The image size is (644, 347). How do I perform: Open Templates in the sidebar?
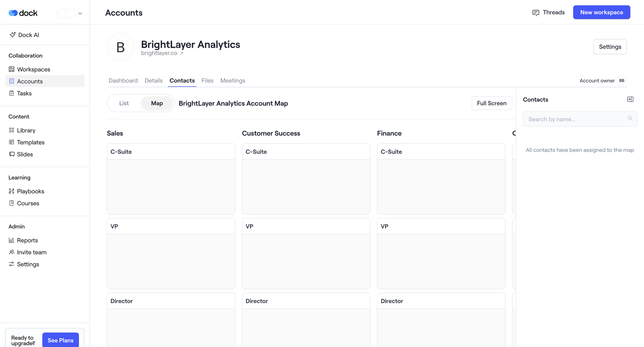click(45, 142)
